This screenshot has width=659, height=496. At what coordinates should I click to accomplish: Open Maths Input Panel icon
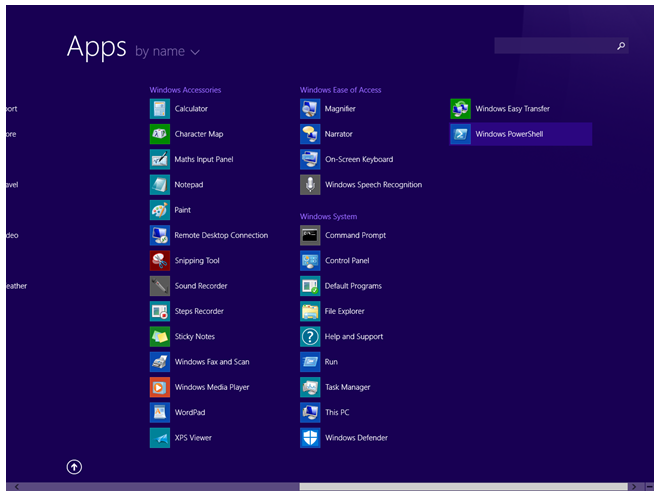[160, 159]
